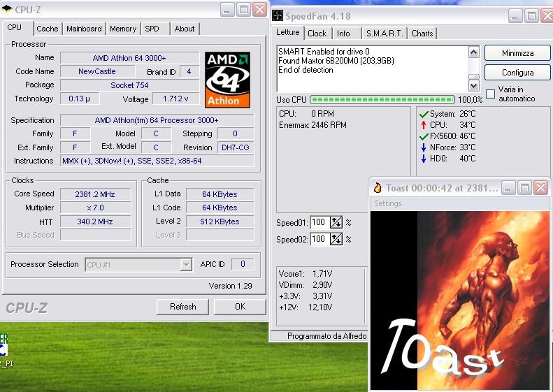Click the VDimm 2,90V reading
The height and width of the screenshot is (392, 553).
(306, 285)
